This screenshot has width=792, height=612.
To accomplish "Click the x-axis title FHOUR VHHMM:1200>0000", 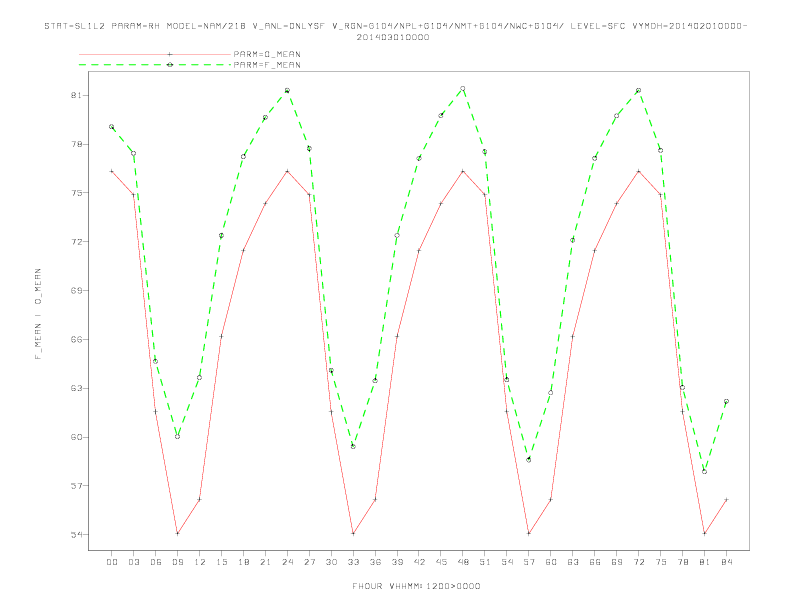I will click(416, 586).
